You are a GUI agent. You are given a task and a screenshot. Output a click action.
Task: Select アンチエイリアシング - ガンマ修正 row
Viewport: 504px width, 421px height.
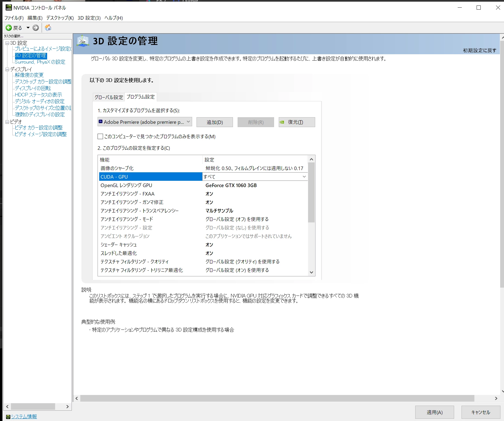[x=203, y=202]
